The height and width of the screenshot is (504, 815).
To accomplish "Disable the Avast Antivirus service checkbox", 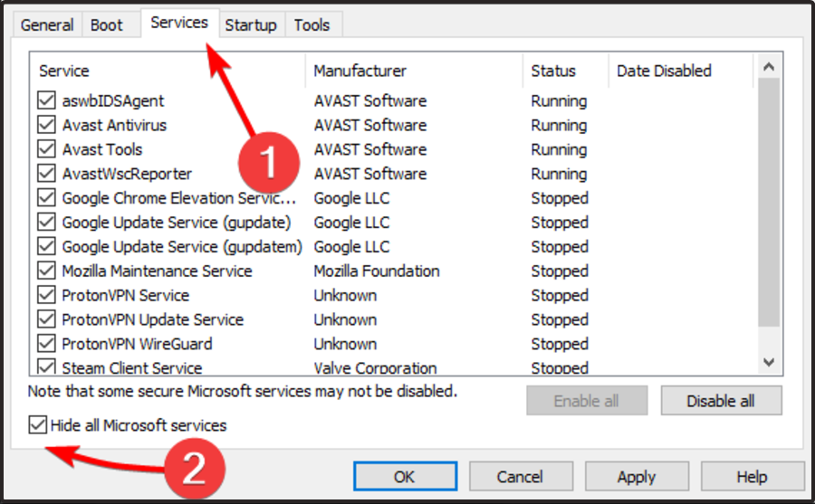I will [x=46, y=126].
